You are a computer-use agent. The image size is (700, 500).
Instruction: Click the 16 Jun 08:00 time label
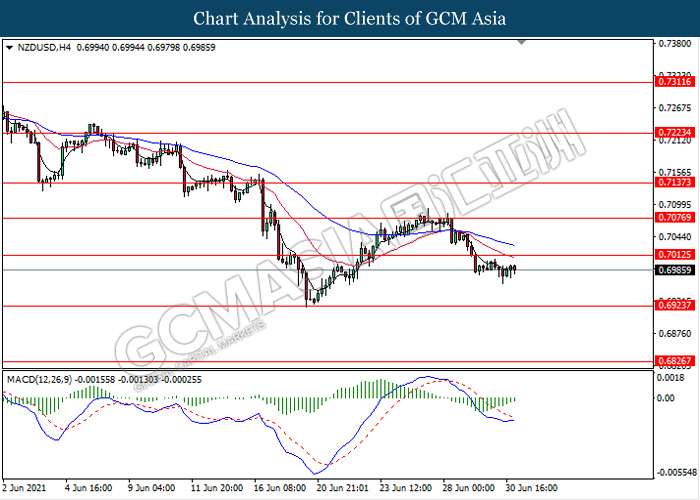click(x=280, y=488)
